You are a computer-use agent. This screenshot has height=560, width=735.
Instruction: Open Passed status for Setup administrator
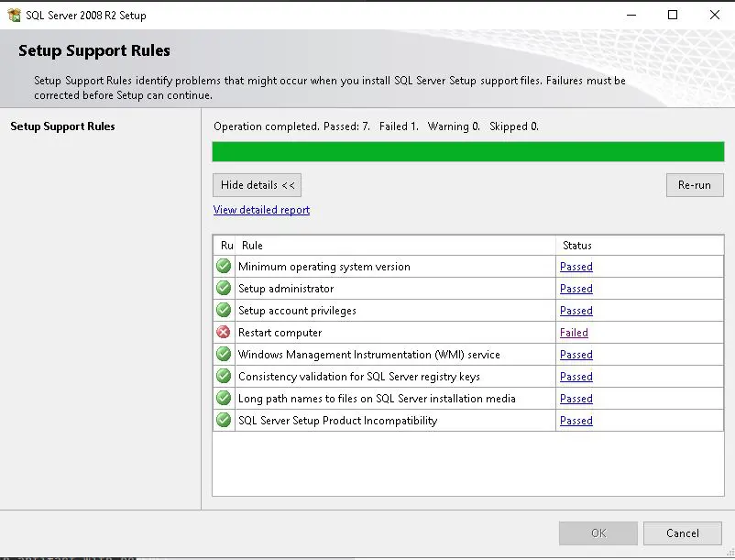(576, 289)
